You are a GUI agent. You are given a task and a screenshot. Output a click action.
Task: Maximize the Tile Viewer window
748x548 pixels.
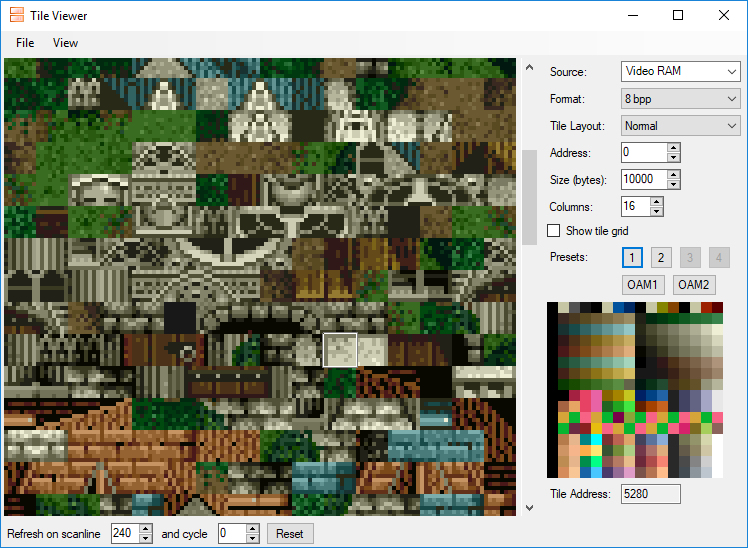(678, 15)
